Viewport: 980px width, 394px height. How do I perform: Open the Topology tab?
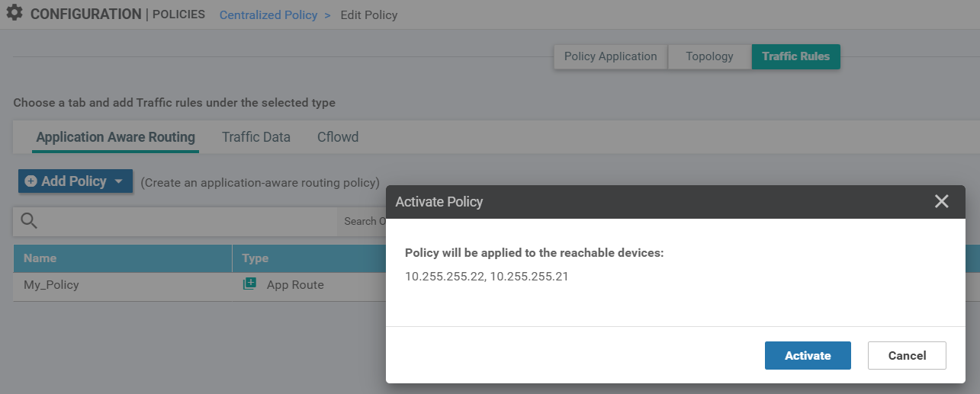pyautogui.click(x=709, y=56)
